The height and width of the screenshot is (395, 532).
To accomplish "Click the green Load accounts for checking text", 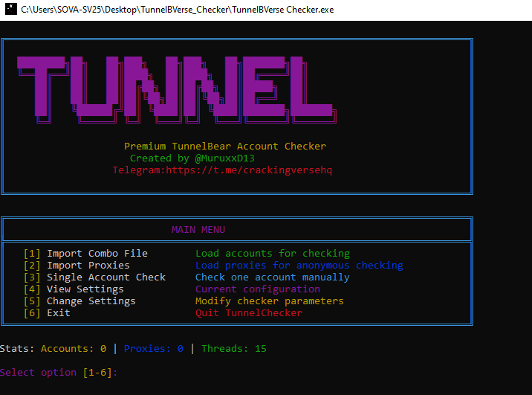I will pos(272,254).
